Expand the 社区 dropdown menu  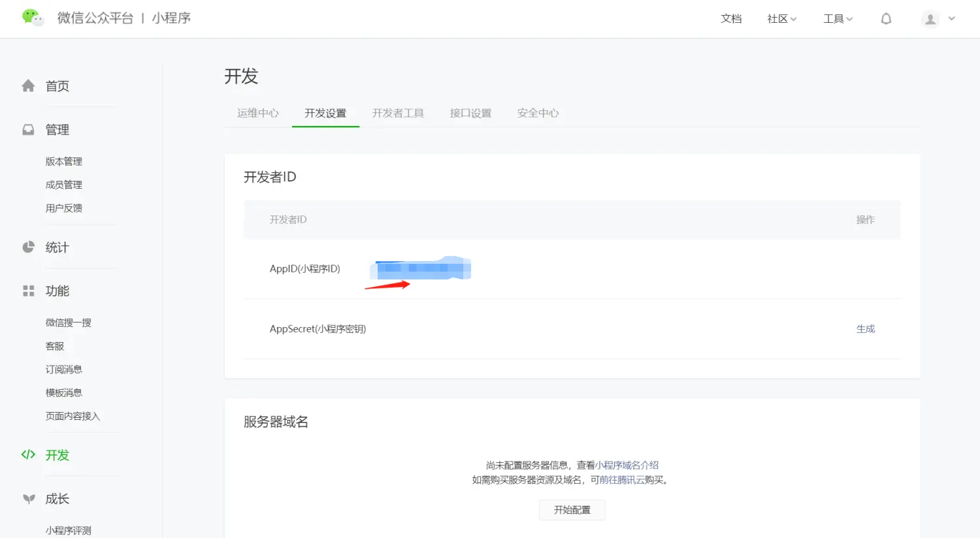click(x=781, y=19)
